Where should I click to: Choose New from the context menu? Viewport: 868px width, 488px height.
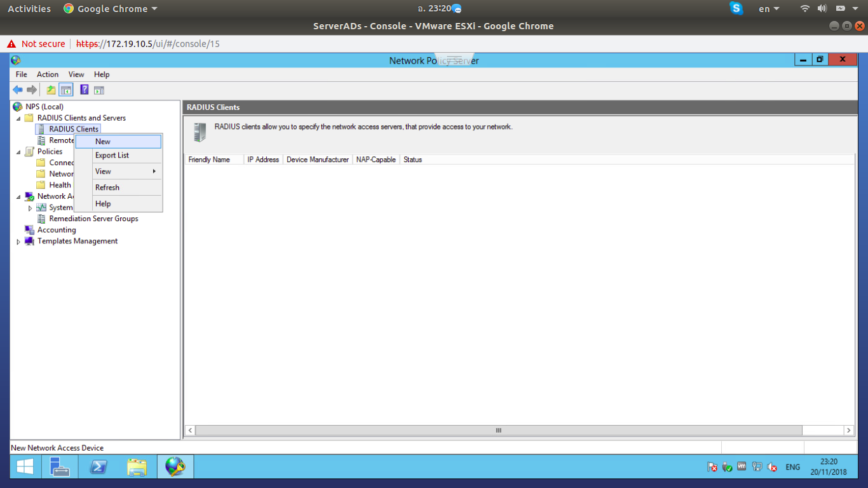118,142
